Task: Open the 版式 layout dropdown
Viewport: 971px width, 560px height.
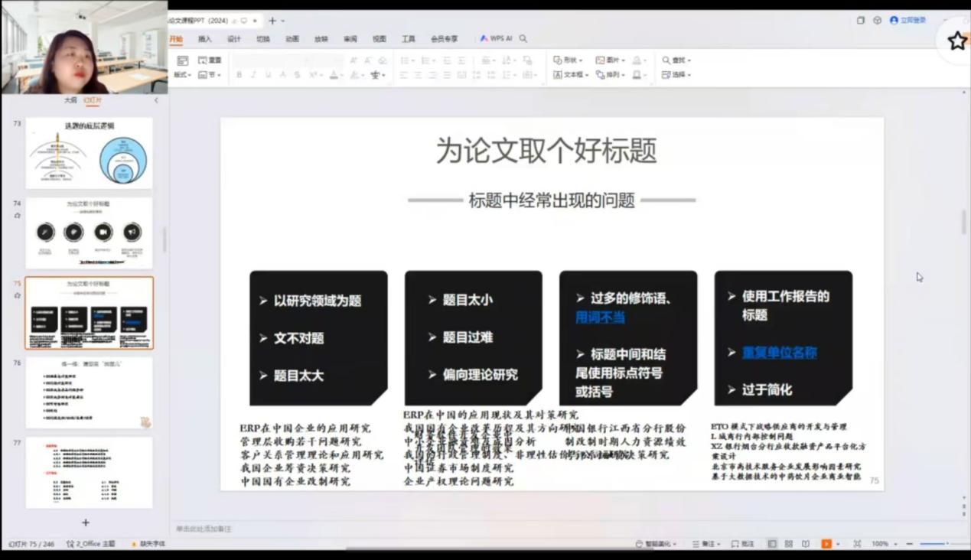Action: point(182,75)
